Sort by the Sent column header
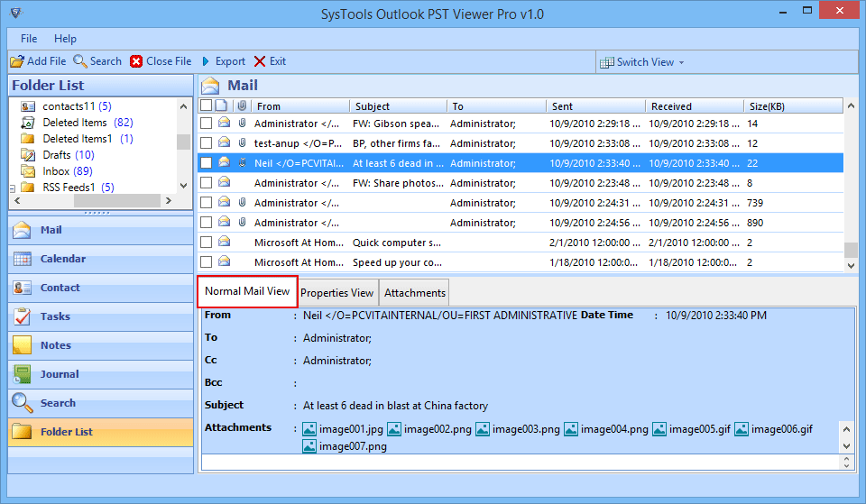This screenshot has height=504, width=866. click(x=595, y=106)
